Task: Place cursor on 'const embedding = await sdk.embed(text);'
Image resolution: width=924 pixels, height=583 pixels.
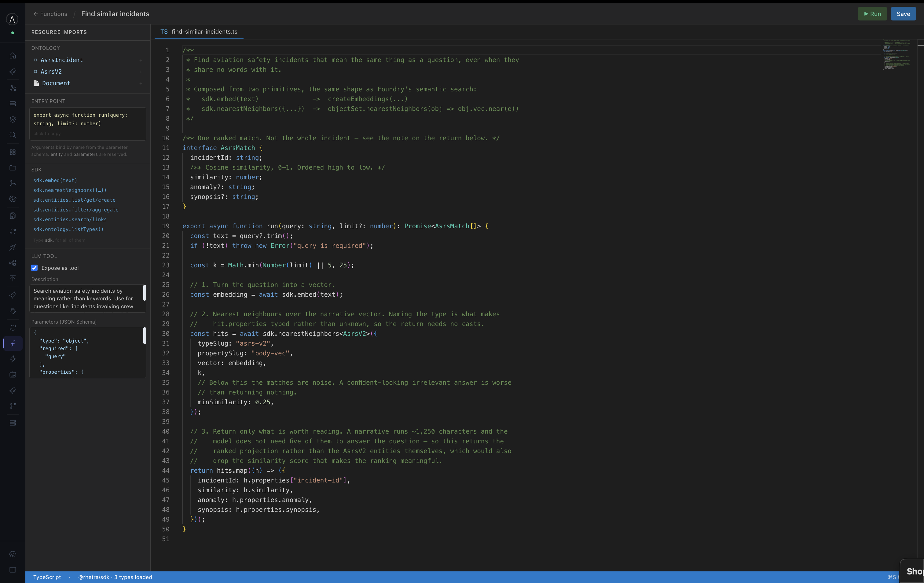Action: click(266, 294)
